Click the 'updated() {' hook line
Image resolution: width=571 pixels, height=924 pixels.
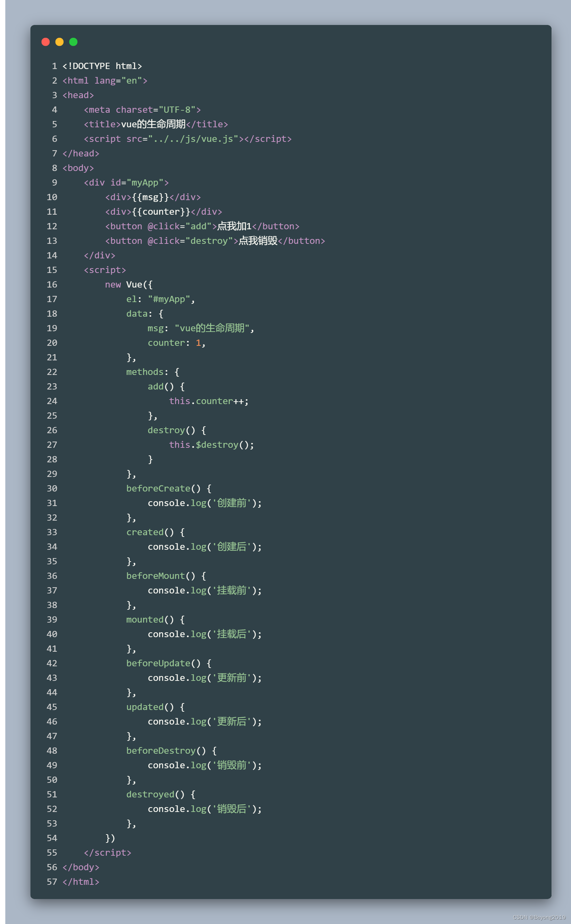coord(156,708)
